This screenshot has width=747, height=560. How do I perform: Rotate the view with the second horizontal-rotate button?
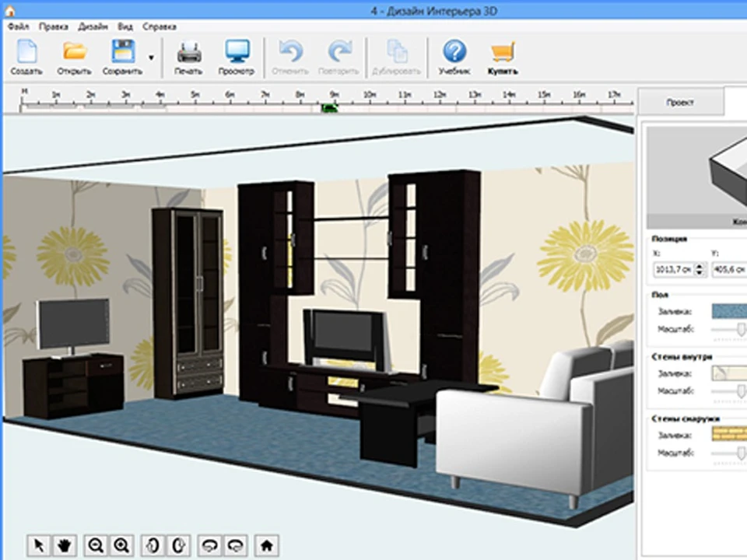click(x=236, y=545)
